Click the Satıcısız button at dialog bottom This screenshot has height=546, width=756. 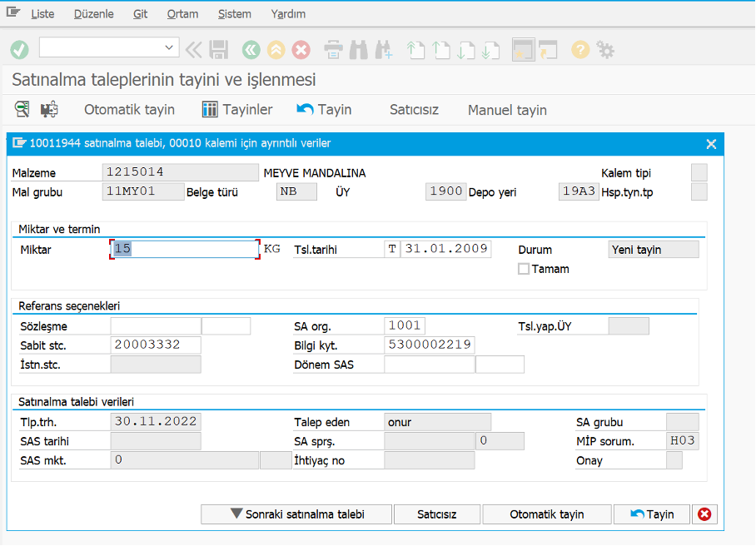tap(437, 514)
